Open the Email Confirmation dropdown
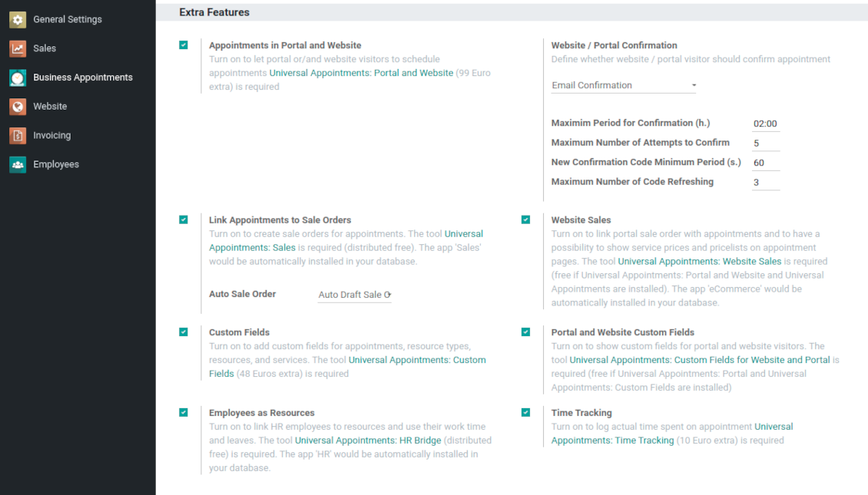Viewport: 868px width, 495px height. pos(624,85)
